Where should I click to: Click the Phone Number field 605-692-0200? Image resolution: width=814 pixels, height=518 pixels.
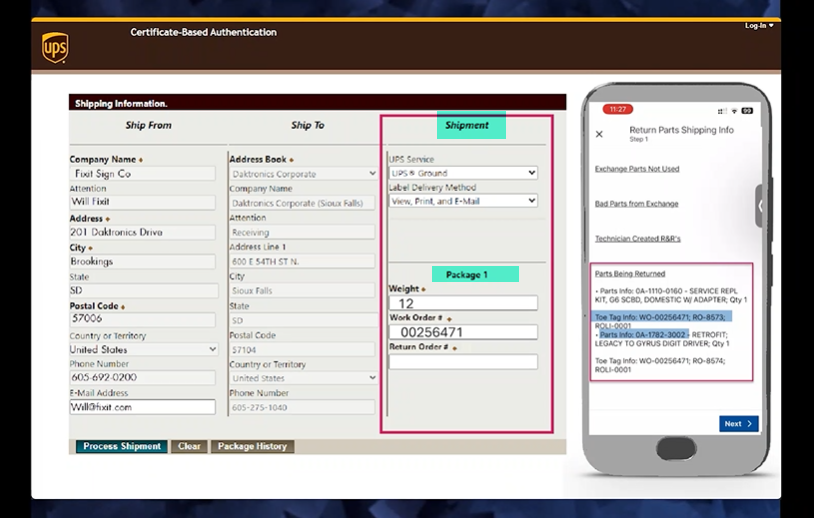coord(143,377)
